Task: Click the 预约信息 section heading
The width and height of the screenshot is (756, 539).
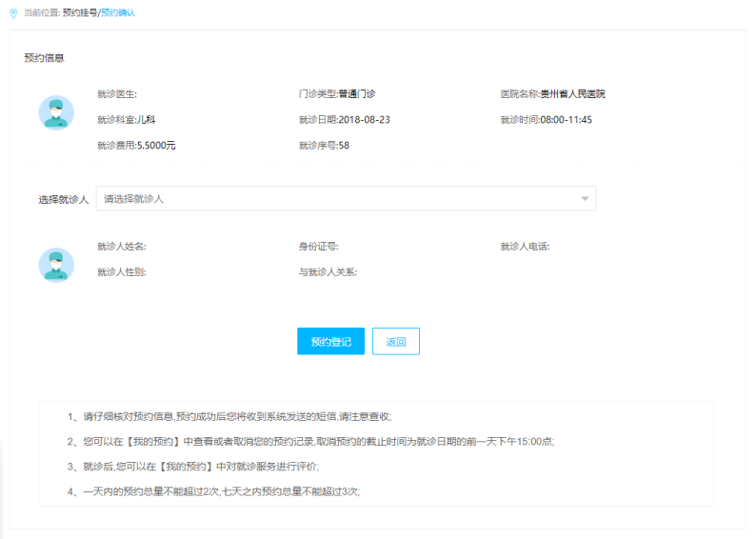Action: (x=45, y=58)
